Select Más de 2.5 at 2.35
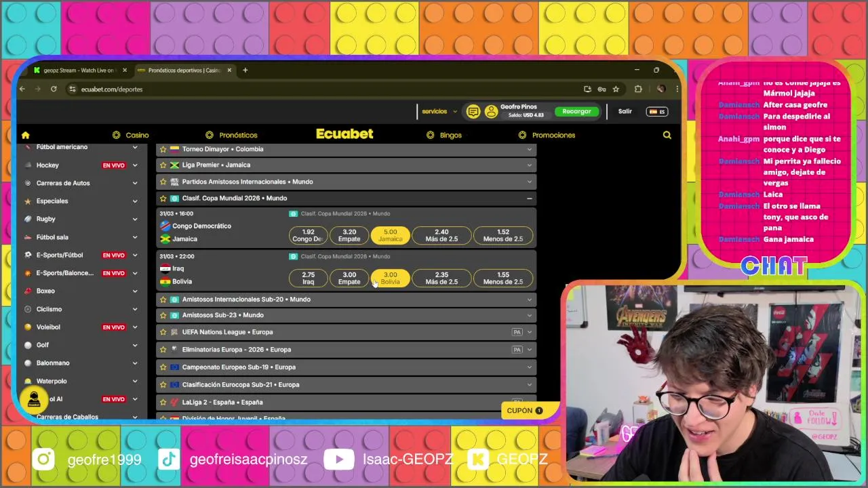 click(441, 278)
